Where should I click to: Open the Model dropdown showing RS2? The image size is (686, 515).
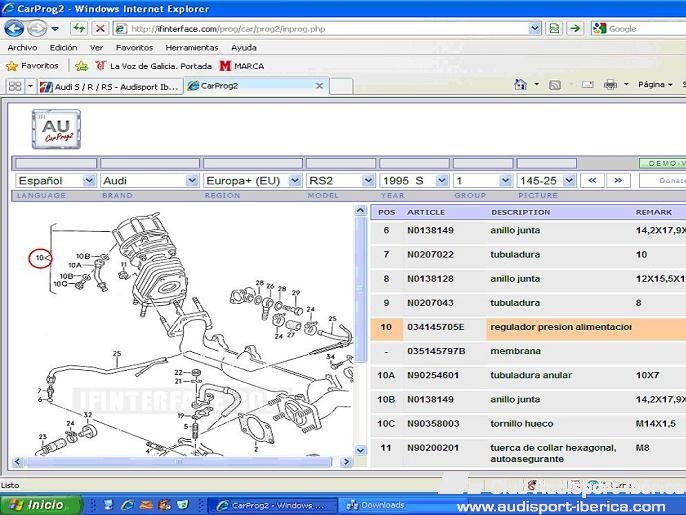[x=341, y=180]
